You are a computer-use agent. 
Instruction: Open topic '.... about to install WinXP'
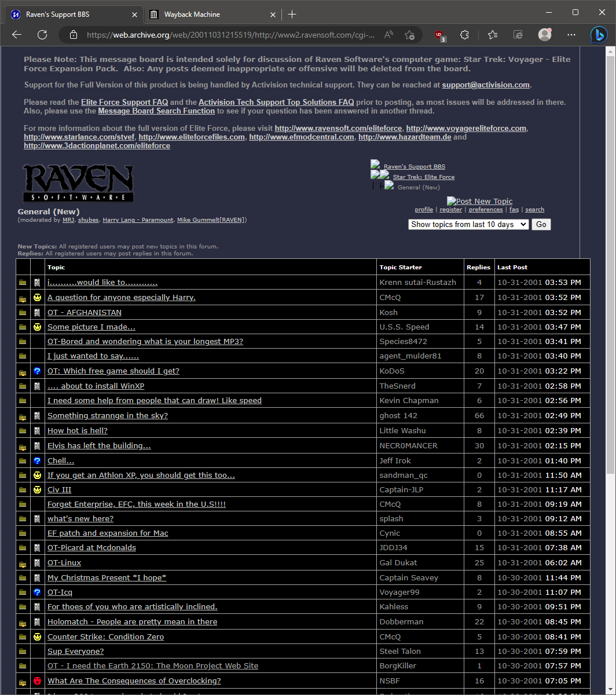tap(96, 386)
